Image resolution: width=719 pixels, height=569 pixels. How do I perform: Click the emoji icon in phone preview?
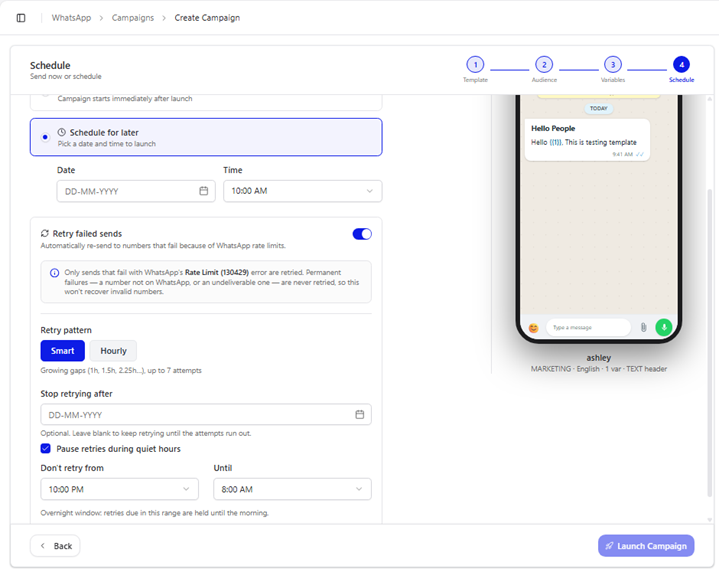533,328
